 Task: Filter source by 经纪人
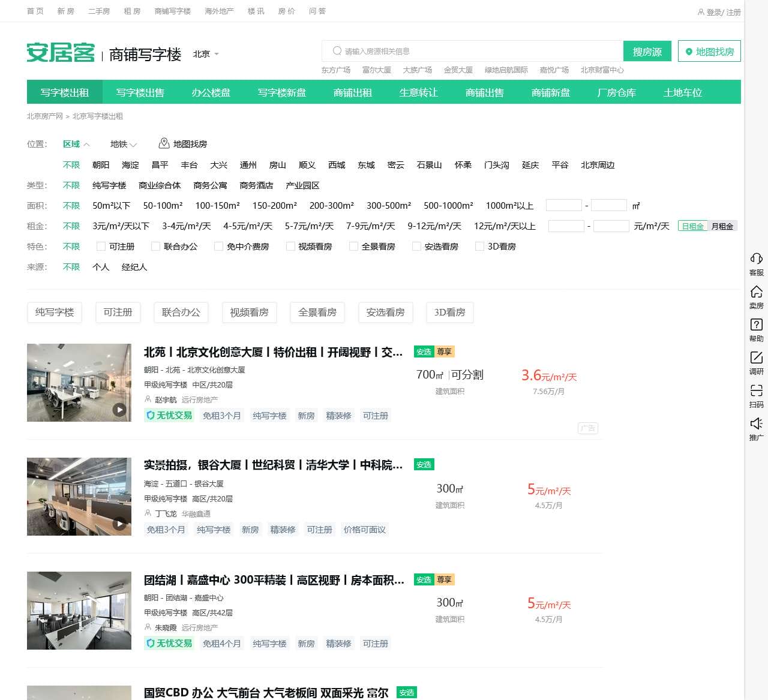coord(134,267)
